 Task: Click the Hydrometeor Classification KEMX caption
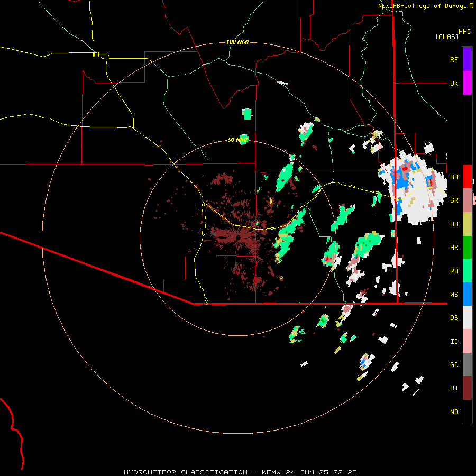(240, 472)
